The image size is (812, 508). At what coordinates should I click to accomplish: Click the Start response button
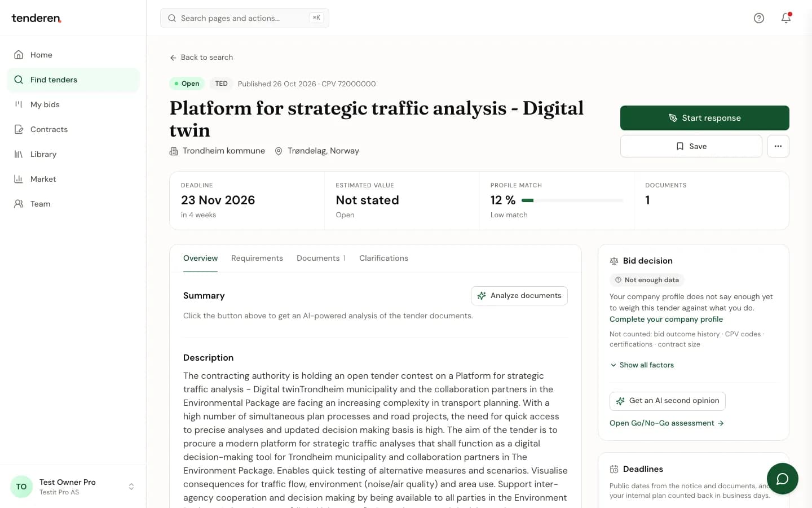pos(705,118)
